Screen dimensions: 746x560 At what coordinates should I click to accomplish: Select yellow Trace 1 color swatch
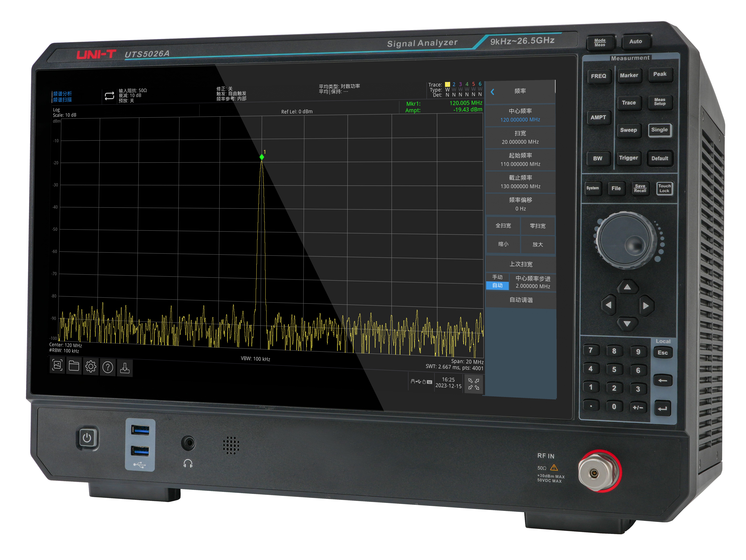click(448, 84)
